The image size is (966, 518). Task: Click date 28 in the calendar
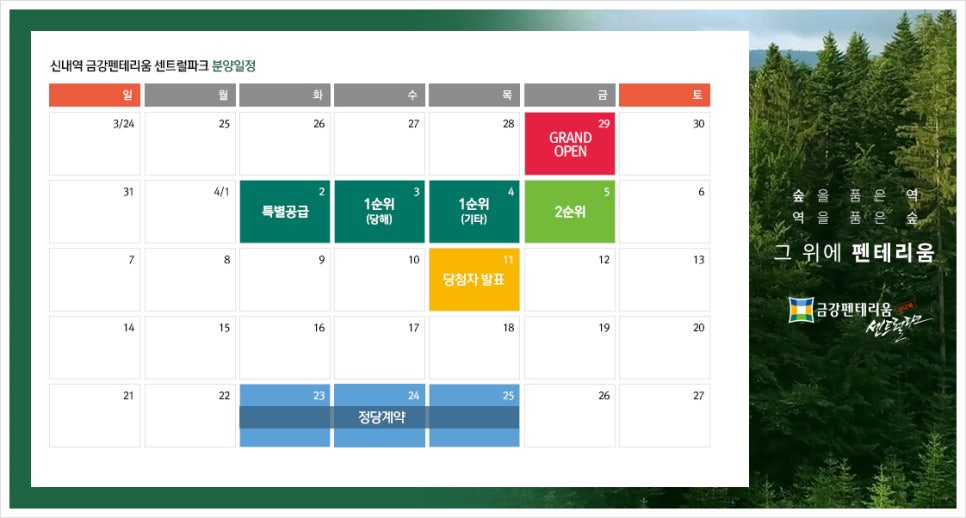474,144
